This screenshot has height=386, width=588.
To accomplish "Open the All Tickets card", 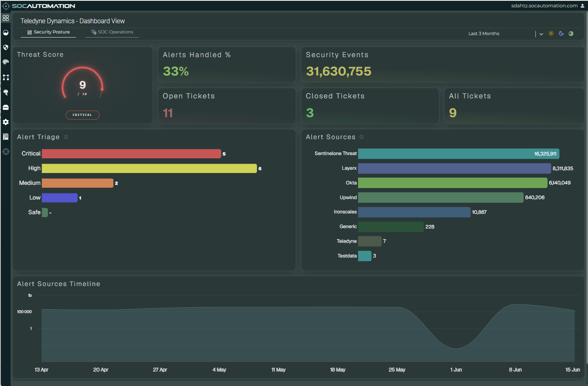I will coord(514,106).
